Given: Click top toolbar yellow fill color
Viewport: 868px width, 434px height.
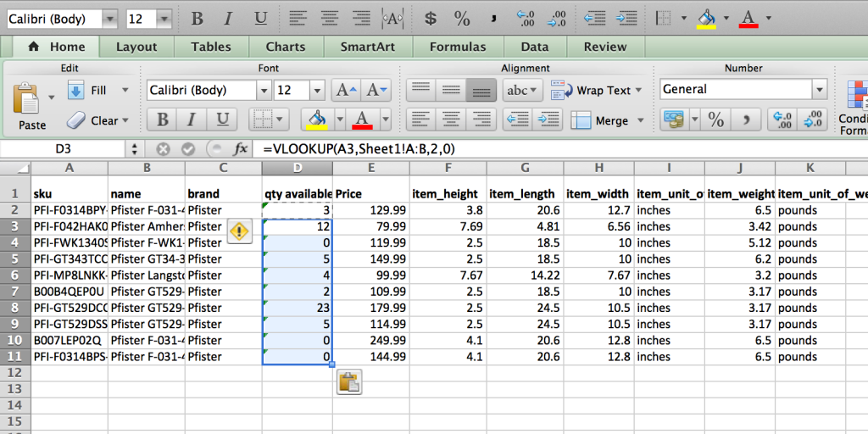Looking at the screenshot, I should [x=706, y=19].
